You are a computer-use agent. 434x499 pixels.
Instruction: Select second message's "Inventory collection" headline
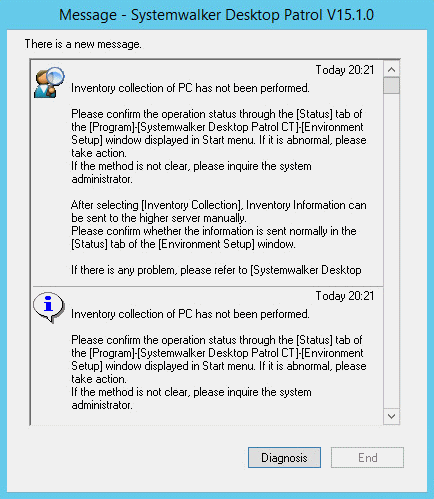[190, 314]
